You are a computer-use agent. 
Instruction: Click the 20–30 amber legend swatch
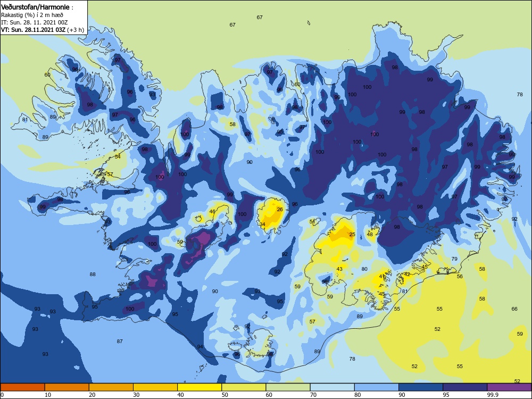[x=111, y=387]
